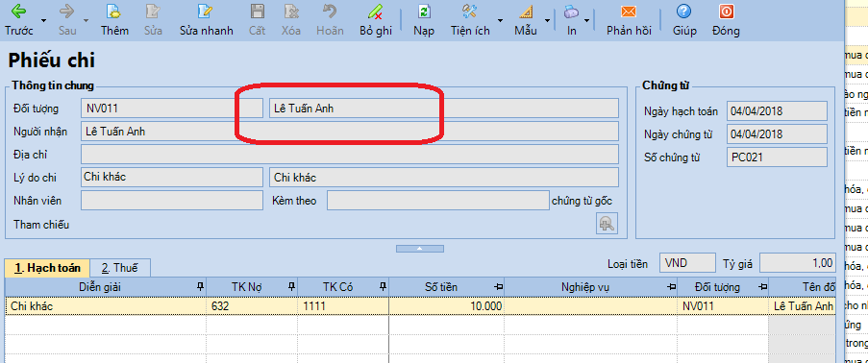Click the Mẫu template icon
This screenshot has width=868, height=363.
tap(526, 12)
